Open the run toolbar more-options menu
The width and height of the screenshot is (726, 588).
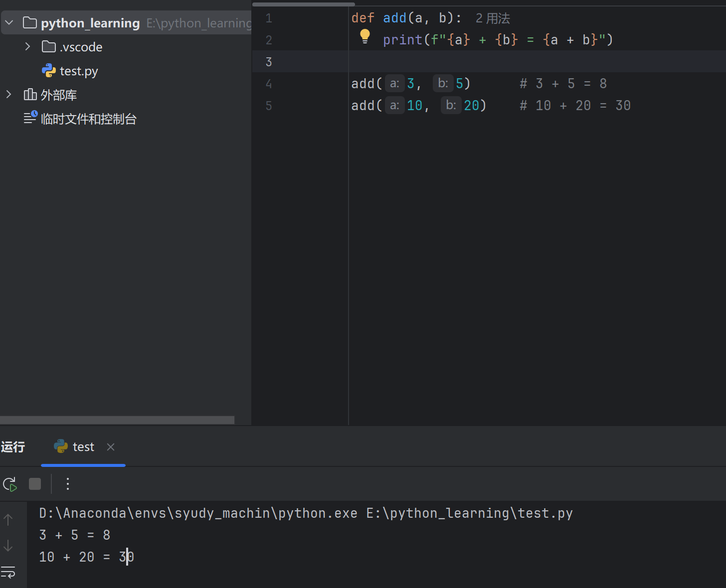click(x=68, y=484)
